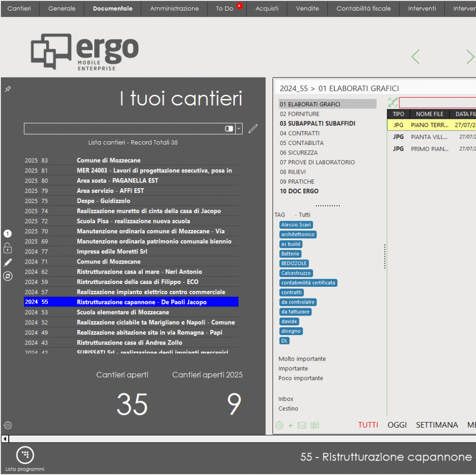This screenshot has height=475, width=476.
Task: Select the 02 FORNITURE folder
Action: 300,114
